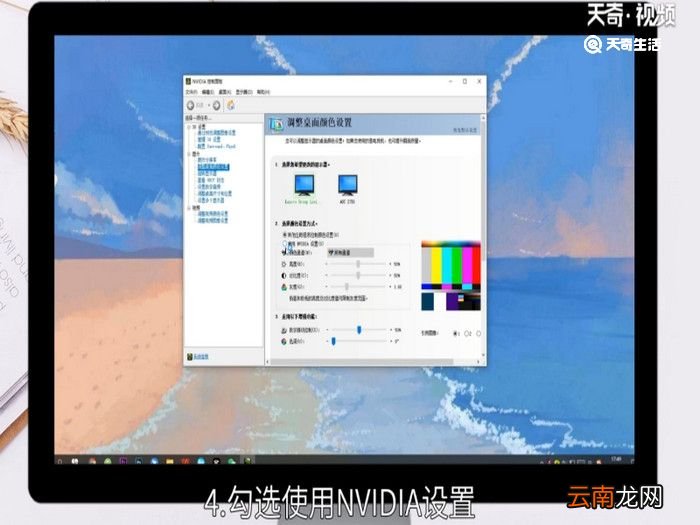Click the NVIDIA system information icon at bottom-left
This screenshot has height=525, width=700.
pyautogui.click(x=190, y=357)
